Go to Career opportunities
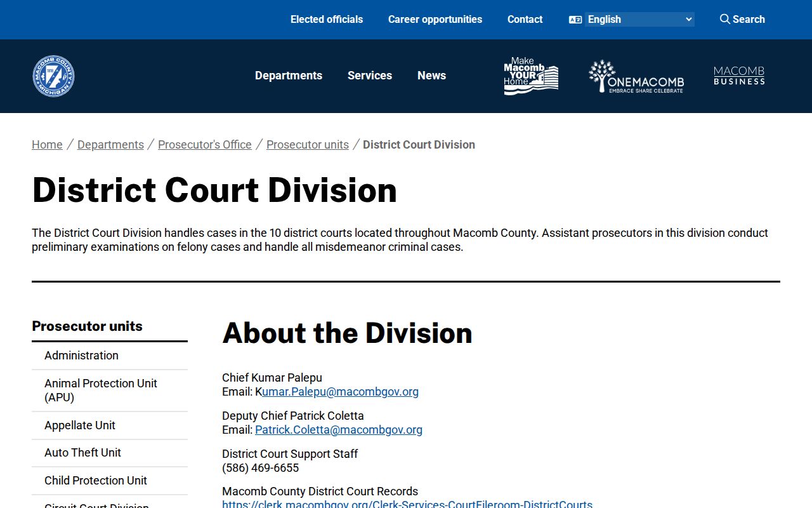This screenshot has width=812, height=508. tap(435, 20)
